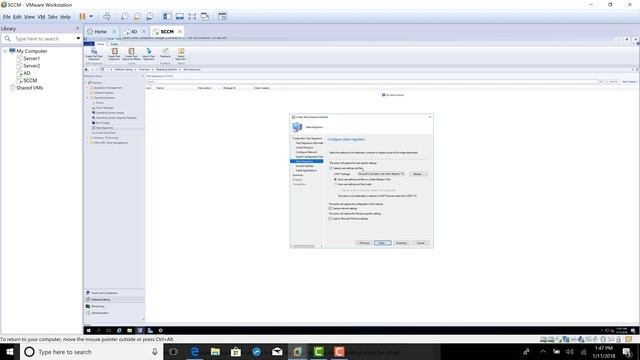Click the USMT package text field
This screenshot has height=360, width=640.
[381, 174]
